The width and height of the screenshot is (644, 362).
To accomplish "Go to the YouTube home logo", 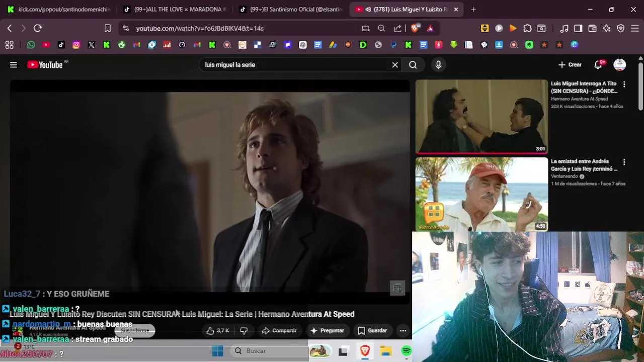I will (x=44, y=65).
